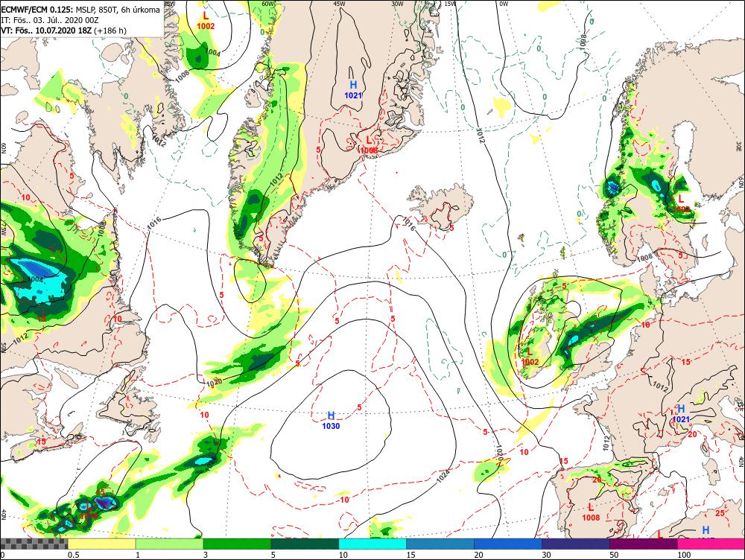745x560 pixels.
Task: Click the L 1002 low over Scandinavia
Action: [681, 203]
